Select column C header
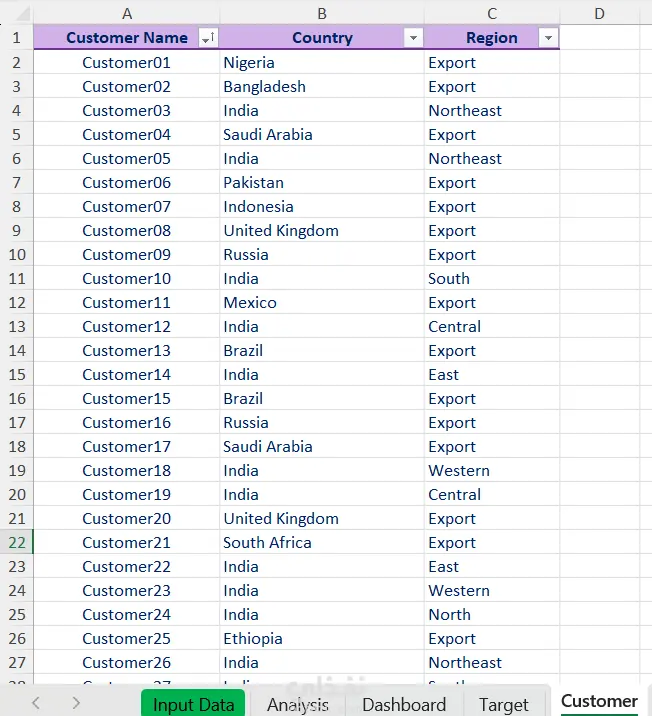The height and width of the screenshot is (716, 652). click(492, 13)
